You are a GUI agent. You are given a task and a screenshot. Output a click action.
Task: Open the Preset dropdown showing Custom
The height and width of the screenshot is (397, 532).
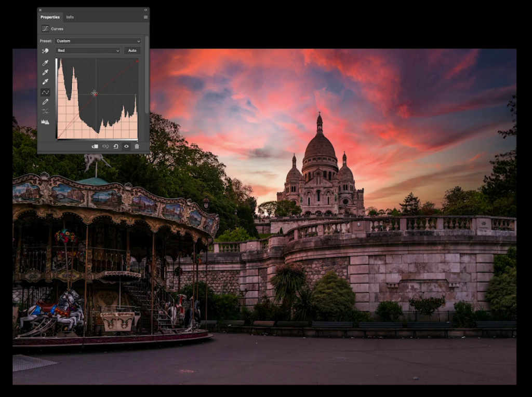(98, 41)
